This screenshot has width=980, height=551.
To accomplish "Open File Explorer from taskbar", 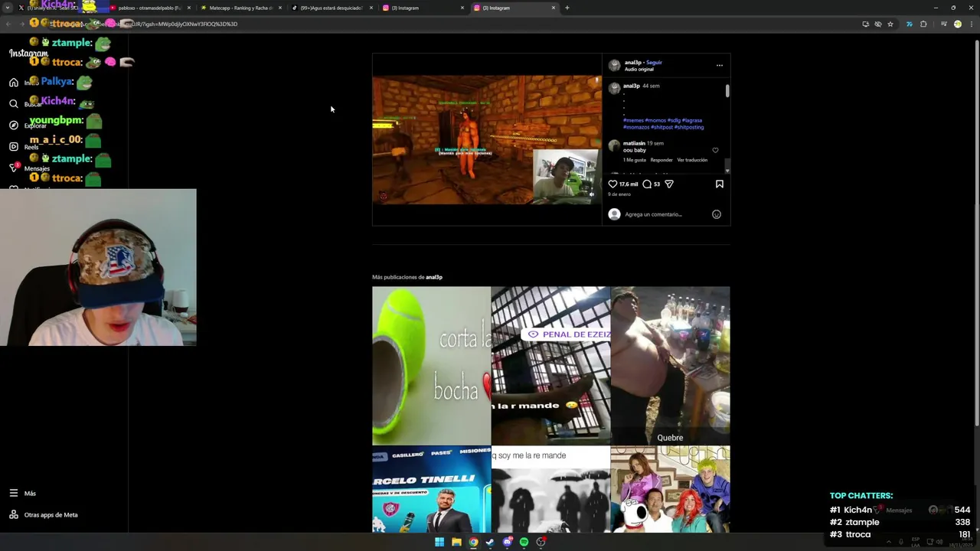I will click(456, 542).
